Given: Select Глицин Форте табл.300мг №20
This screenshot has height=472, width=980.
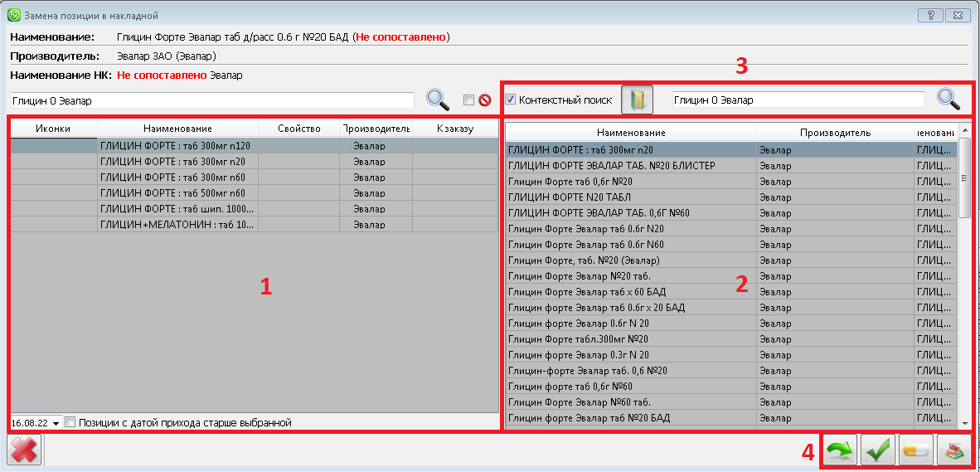Looking at the screenshot, I should point(731,338).
